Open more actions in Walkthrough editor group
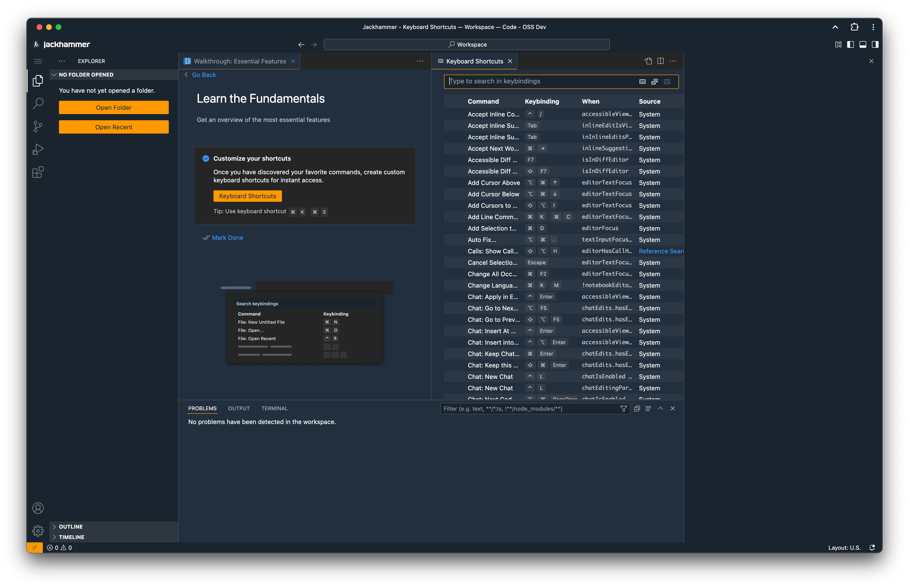The image size is (909, 588). pyautogui.click(x=420, y=61)
